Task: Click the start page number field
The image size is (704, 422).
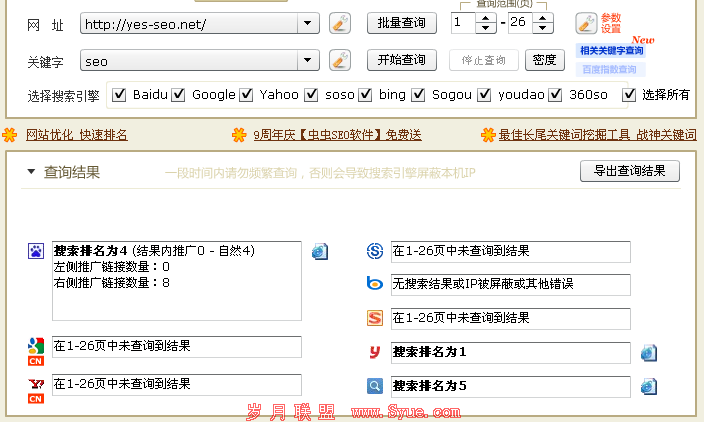Action: (x=463, y=23)
